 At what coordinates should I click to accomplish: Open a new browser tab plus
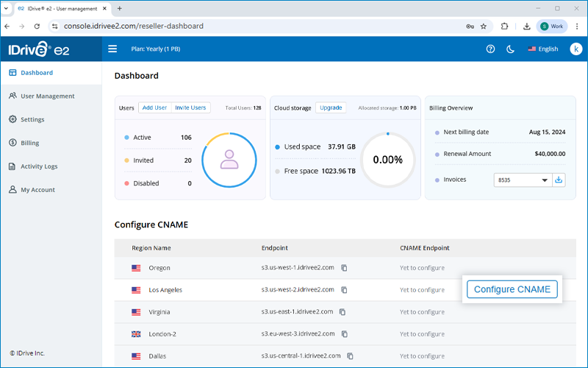coord(119,9)
